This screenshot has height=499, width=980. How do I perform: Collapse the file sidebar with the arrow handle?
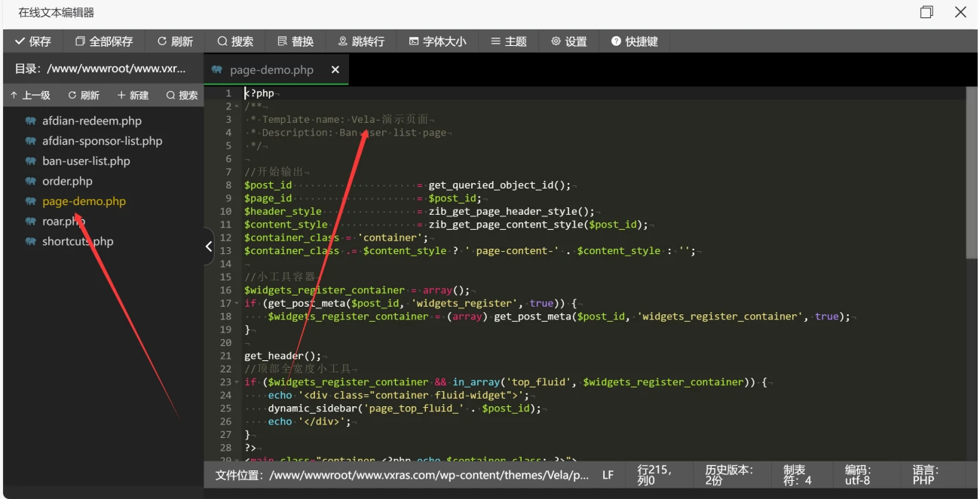[209, 246]
